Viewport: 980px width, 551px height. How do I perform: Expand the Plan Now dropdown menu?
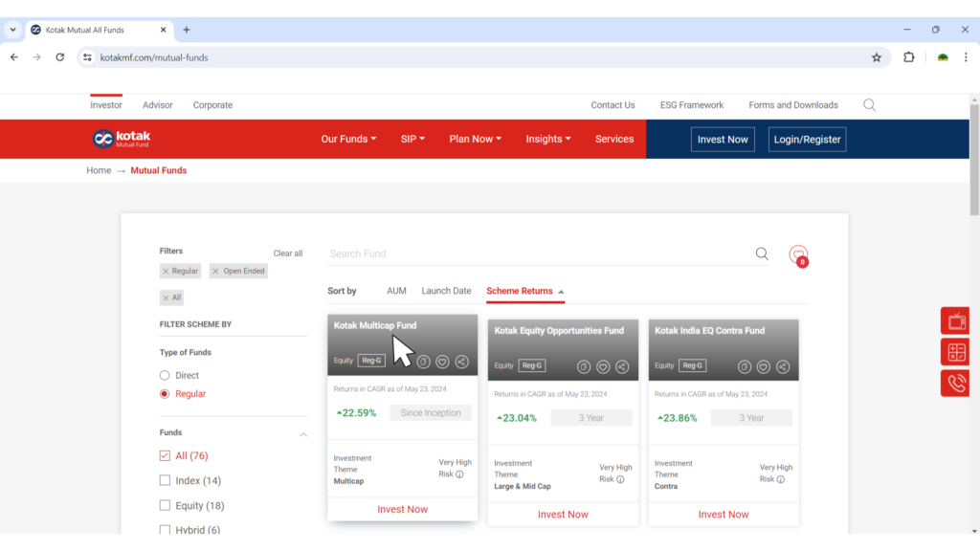[x=475, y=140]
